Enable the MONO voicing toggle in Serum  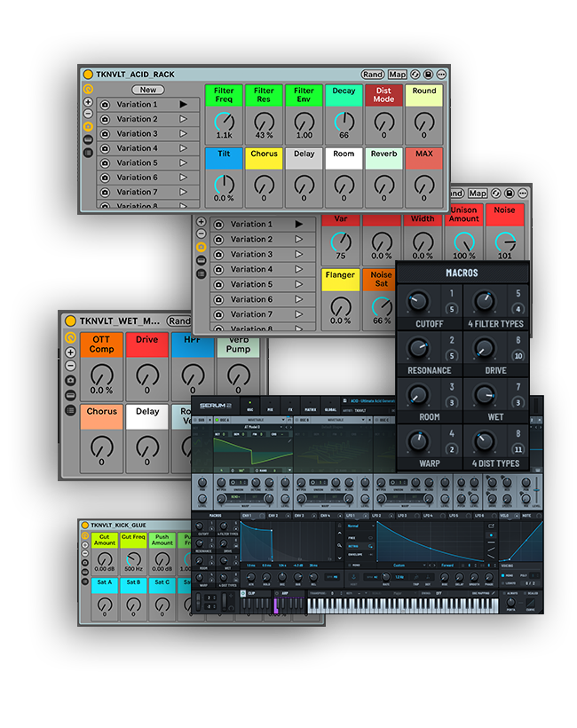[502, 575]
